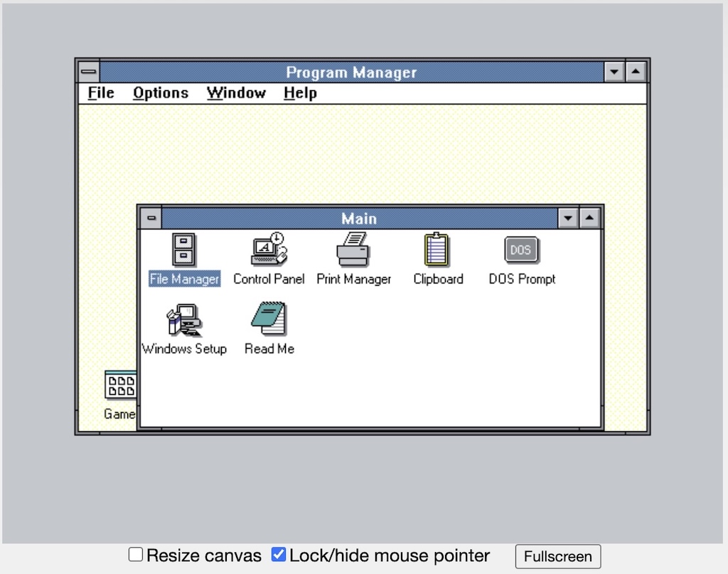This screenshot has height=574, width=728.
Task: Expand the Window menu
Action: coord(236,93)
